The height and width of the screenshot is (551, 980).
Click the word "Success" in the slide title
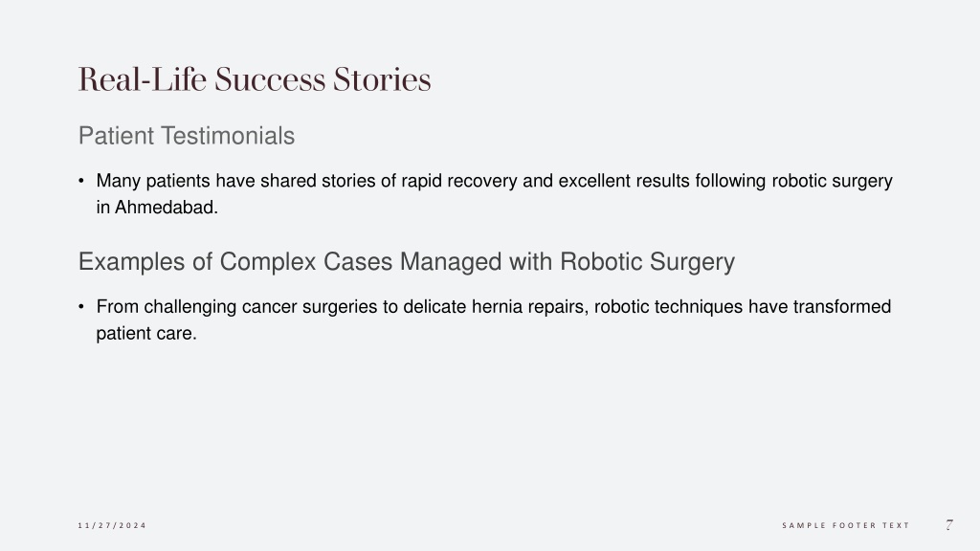point(270,80)
